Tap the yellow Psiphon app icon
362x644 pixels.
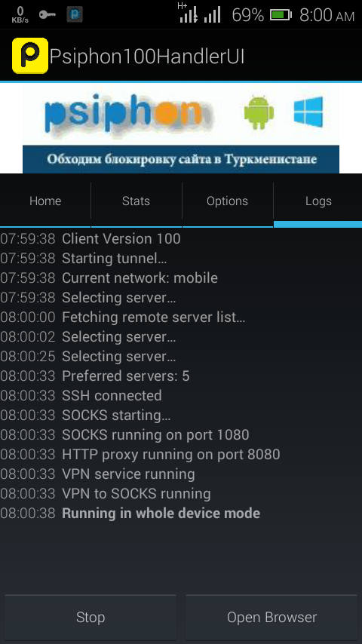(30, 56)
